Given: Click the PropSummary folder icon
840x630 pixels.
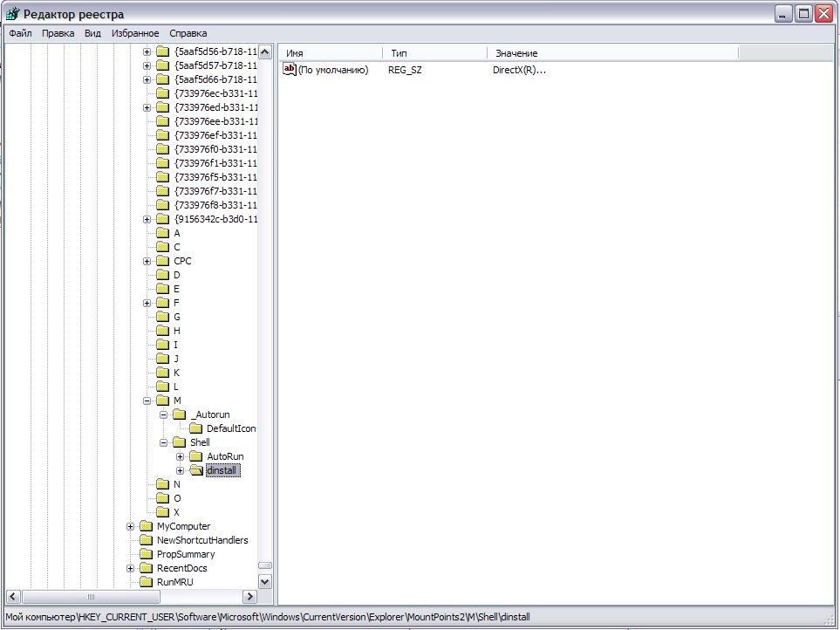Looking at the screenshot, I should click(146, 554).
